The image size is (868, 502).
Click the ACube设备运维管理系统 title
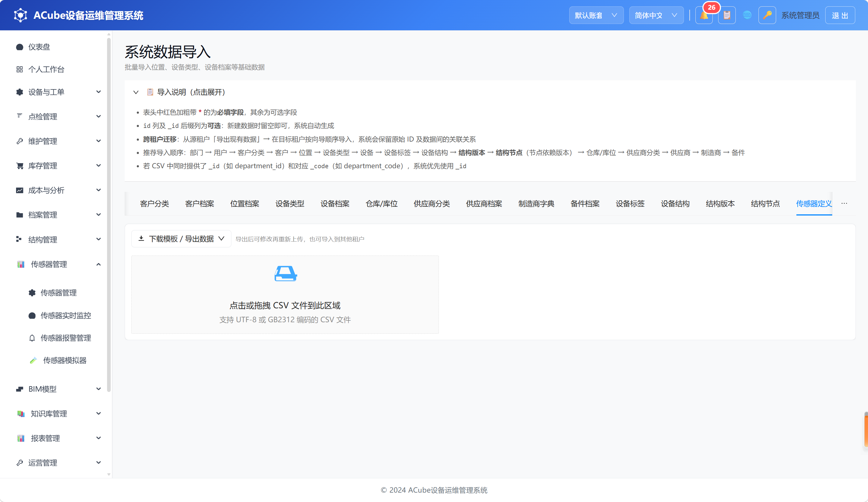(88, 15)
